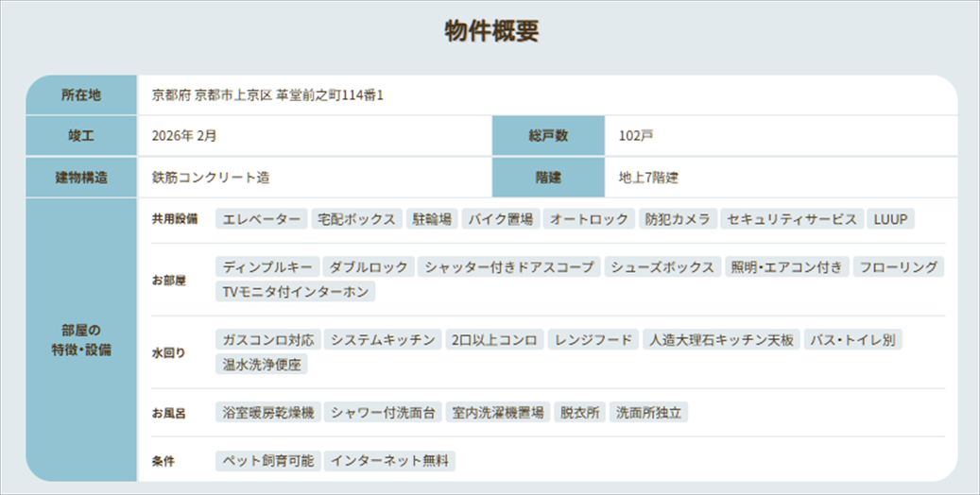The width and height of the screenshot is (980, 495).
Task: Click the 総戸数 header cell
Action: click(x=548, y=136)
